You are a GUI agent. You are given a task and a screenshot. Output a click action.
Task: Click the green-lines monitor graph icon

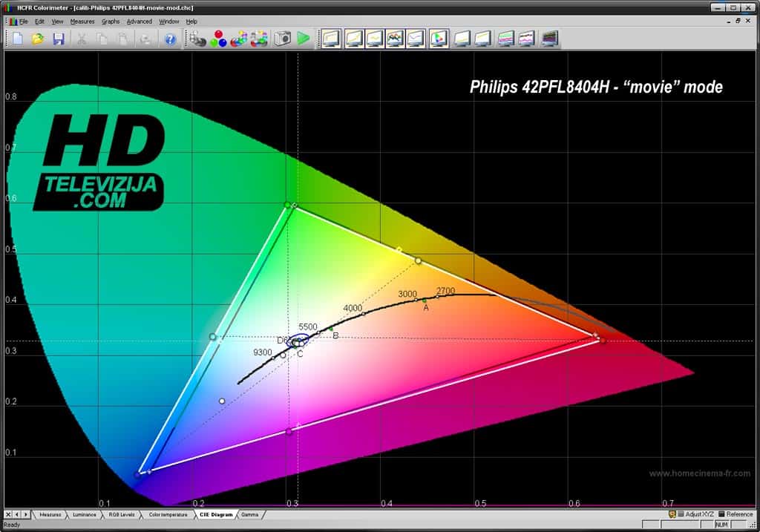click(505, 39)
